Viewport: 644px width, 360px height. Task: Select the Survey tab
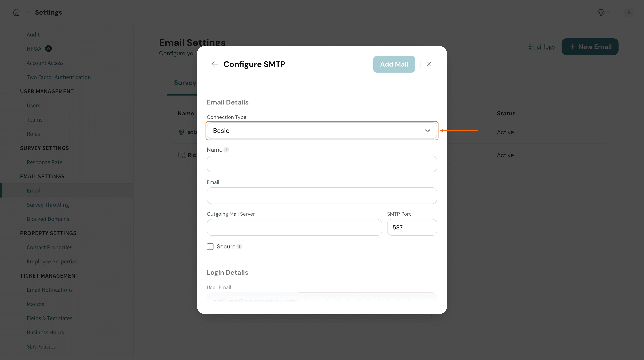185,83
